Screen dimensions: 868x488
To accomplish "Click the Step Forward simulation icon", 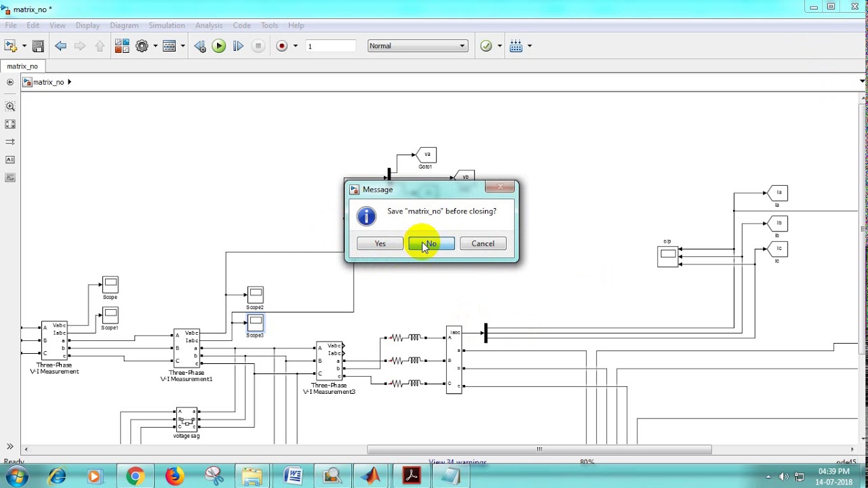I will tap(238, 46).
